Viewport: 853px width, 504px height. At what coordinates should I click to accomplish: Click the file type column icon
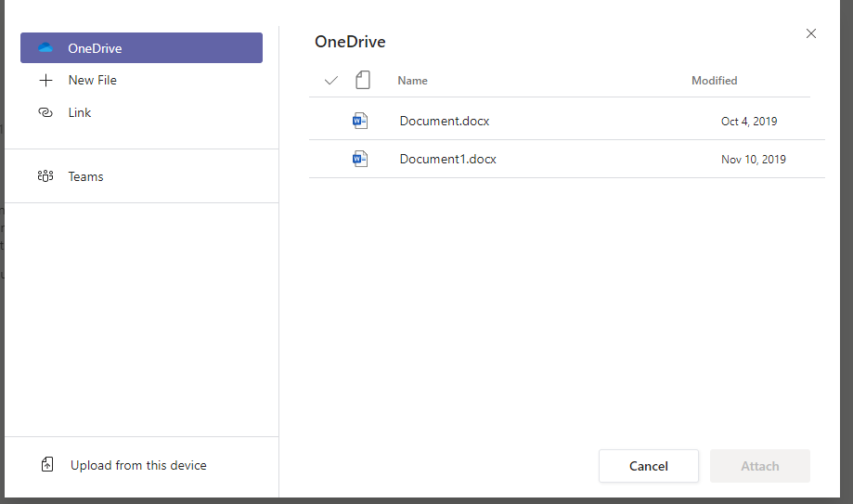pos(363,80)
